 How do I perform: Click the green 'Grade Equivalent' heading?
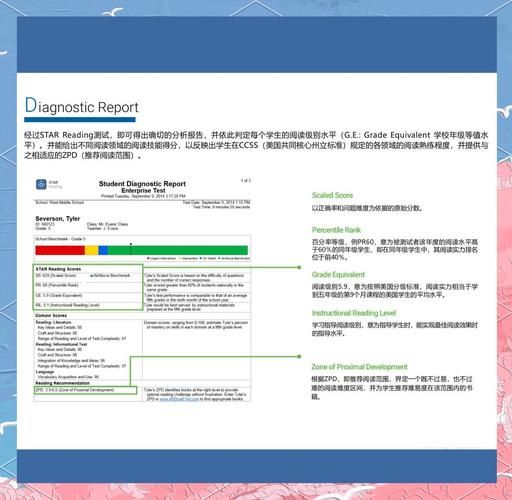338,275
